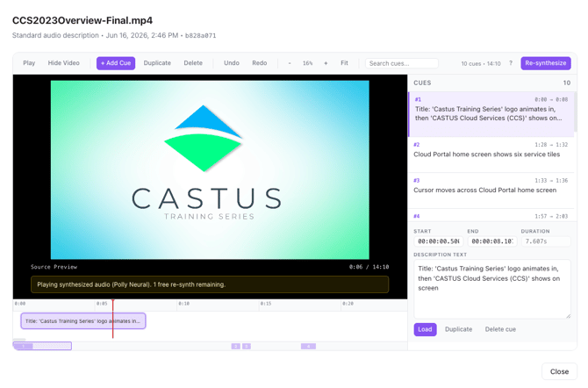This screenshot has width=588, height=388.
Task: Click the Start time field
Action: pyautogui.click(x=439, y=241)
